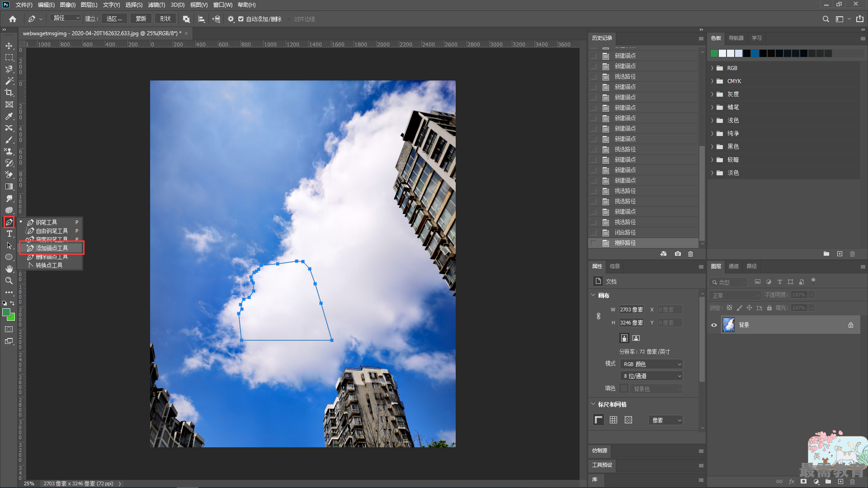Open path alignment icon in options bar
Viewport: 868px width, 488px height.
coord(201,19)
